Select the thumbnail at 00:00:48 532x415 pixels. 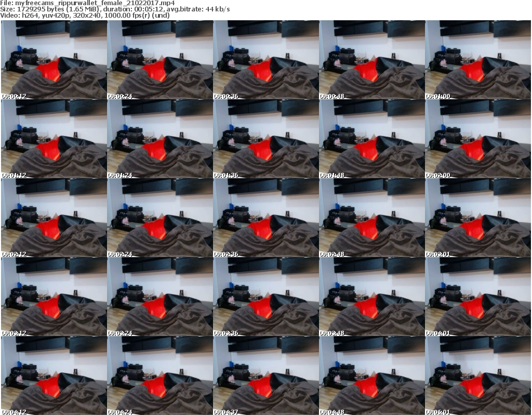[x=372, y=60]
